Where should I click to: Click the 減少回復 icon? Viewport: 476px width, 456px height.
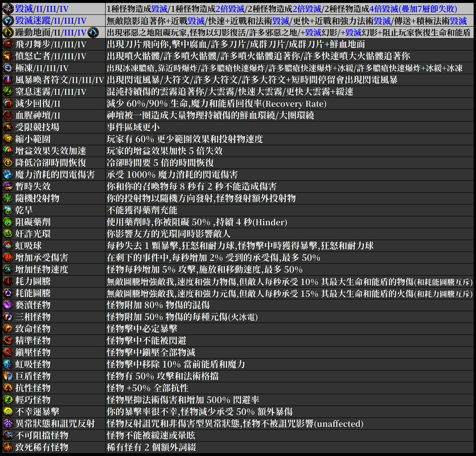pyautogui.click(x=8, y=104)
